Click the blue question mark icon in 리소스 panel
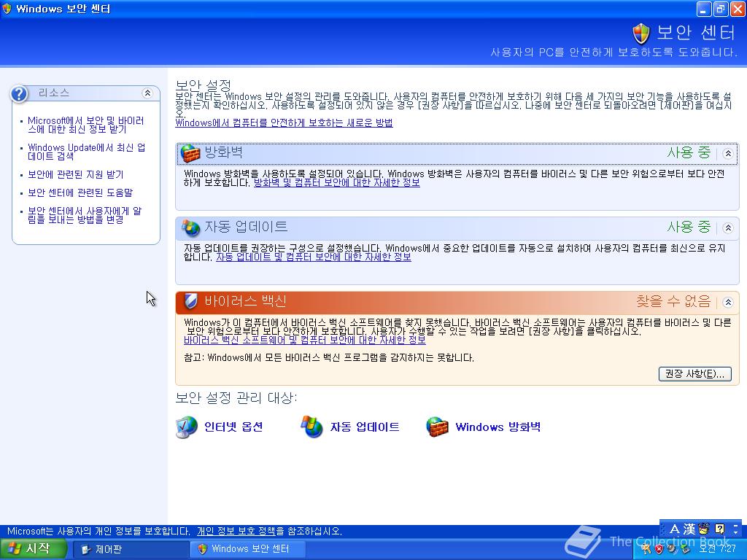 coord(19,94)
